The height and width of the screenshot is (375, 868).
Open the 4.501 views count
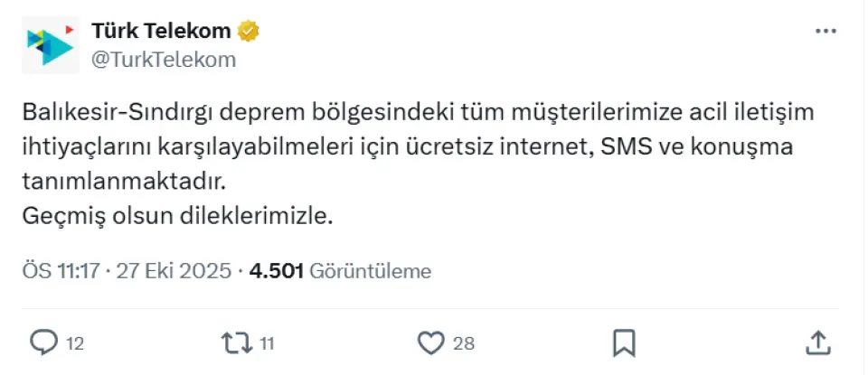tap(276, 271)
